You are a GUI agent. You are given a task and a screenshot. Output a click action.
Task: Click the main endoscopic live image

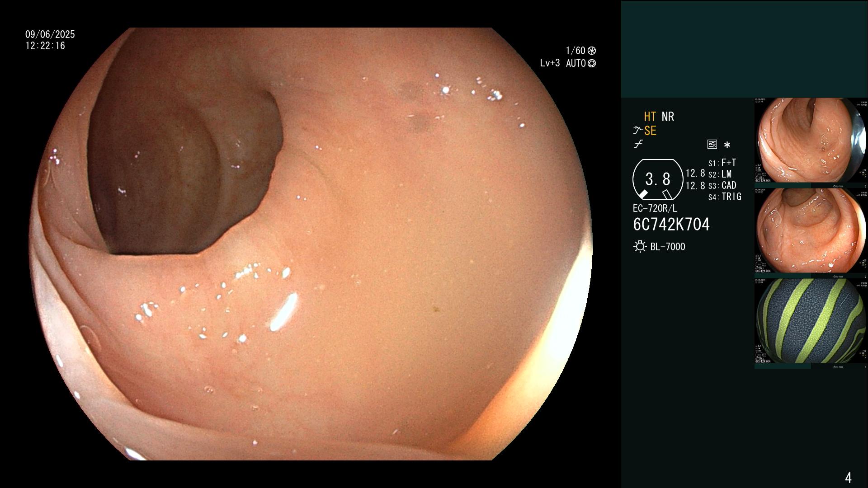click(x=311, y=244)
